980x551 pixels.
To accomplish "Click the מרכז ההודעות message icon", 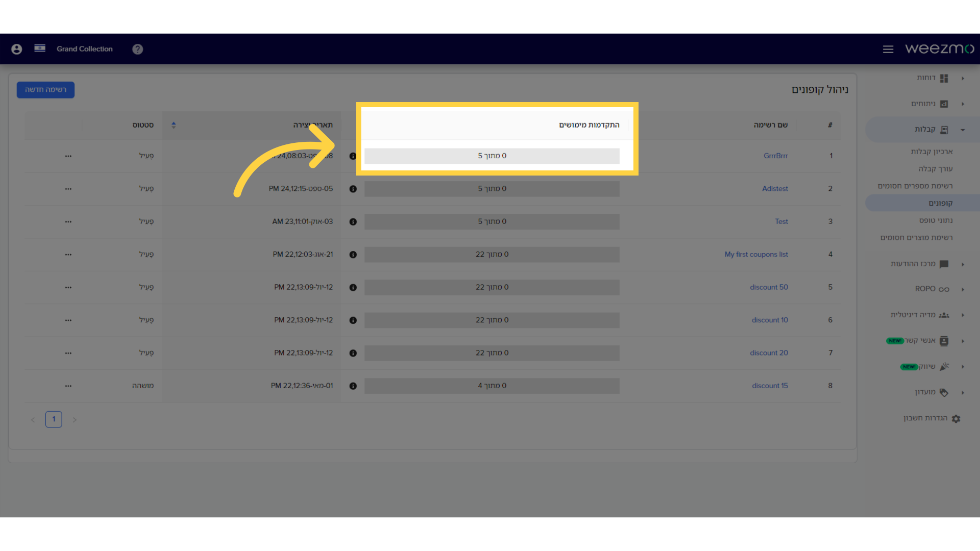I will click(x=944, y=264).
